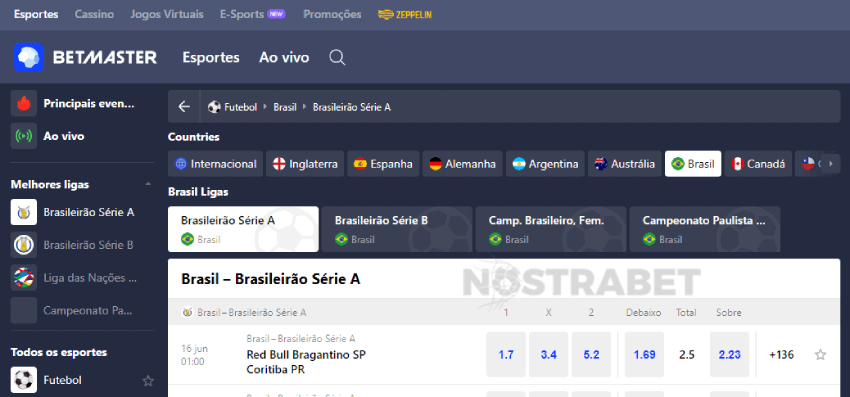Click the Argentina flag icon
The height and width of the screenshot is (397, 850).
[519, 164]
